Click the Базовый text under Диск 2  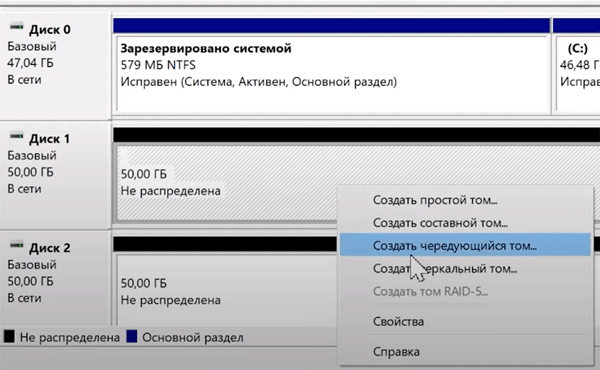click(x=32, y=264)
